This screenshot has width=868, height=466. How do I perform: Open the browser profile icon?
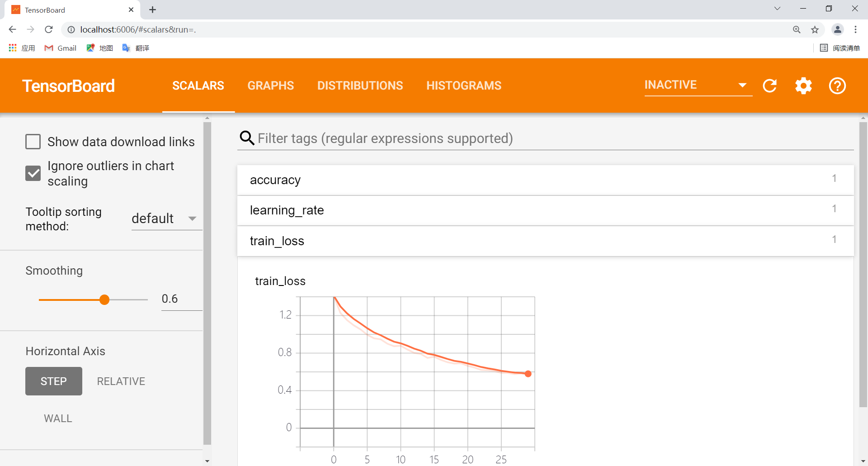838,29
